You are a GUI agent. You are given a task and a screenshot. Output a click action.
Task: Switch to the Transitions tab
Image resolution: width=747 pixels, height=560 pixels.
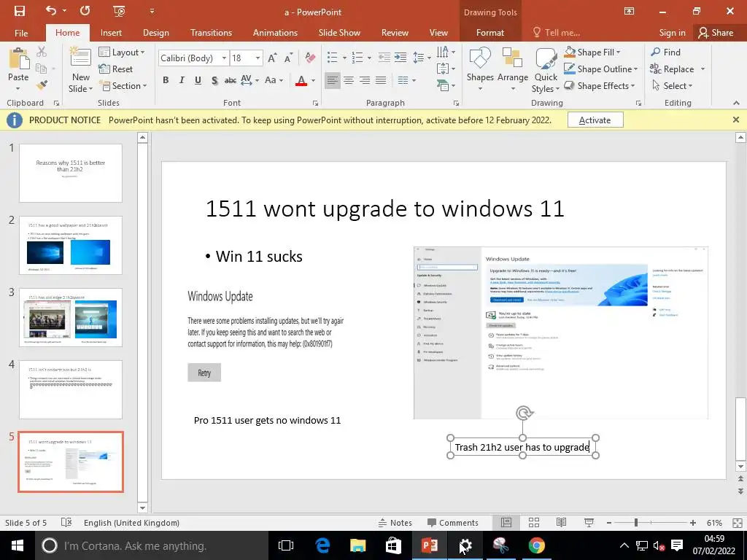[211, 33]
